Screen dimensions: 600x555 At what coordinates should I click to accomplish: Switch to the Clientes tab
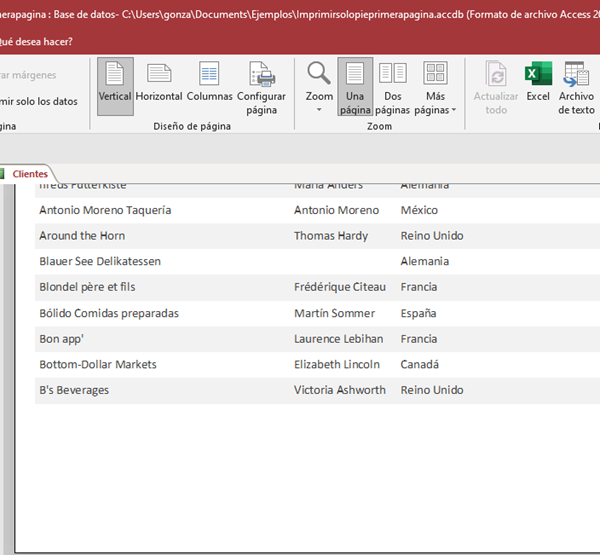(x=29, y=174)
